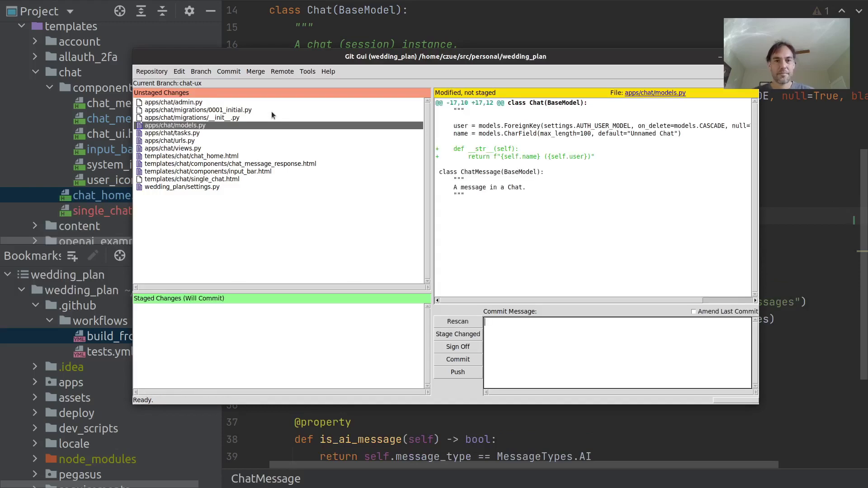Click the Collapse All icon in Project panel

(162, 11)
